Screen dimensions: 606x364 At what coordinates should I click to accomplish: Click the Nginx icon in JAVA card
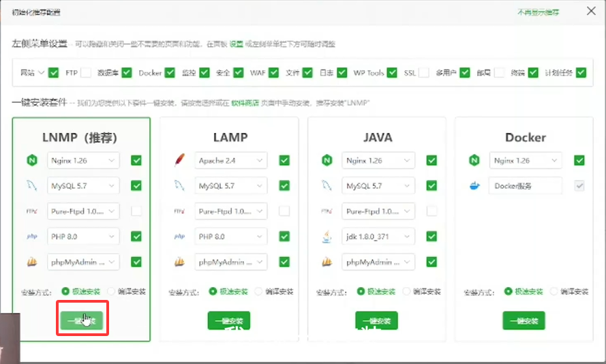pos(327,160)
